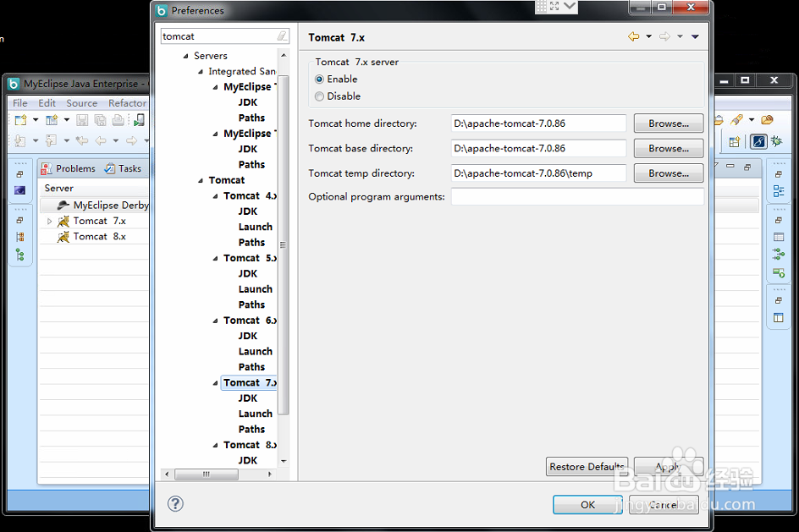Viewport: 799px width, 532px height.
Task: Click the Forward navigation arrow in MyEclipse toolbar
Action: pyautogui.click(x=131, y=140)
